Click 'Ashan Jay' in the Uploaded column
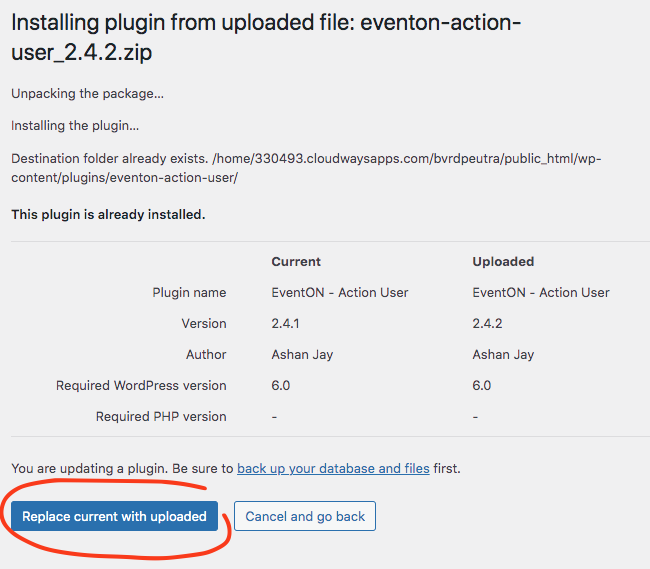This screenshot has height=569, width=650. pyautogui.click(x=503, y=354)
